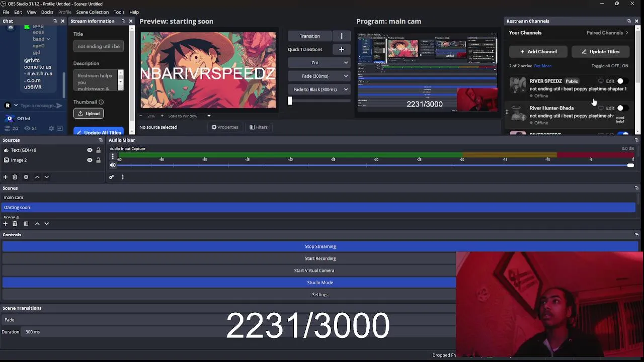Viewport: 644px width, 362px height.
Task: Click the stream Title input field
Action: [99, 46]
